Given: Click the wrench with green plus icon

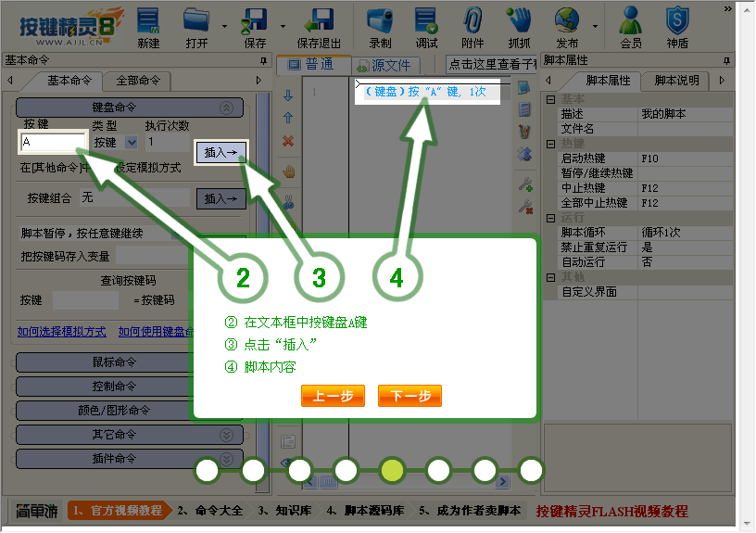Looking at the screenshot, I should 525,184.
